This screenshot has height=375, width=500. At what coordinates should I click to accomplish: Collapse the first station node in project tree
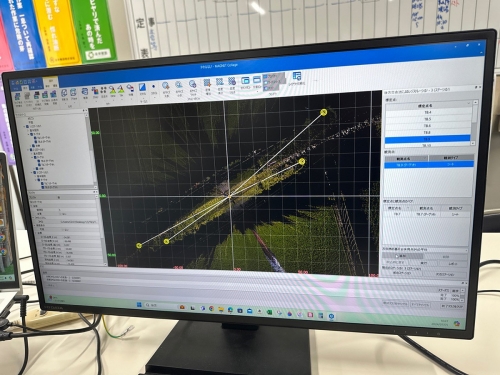click(x=24, y=127)
